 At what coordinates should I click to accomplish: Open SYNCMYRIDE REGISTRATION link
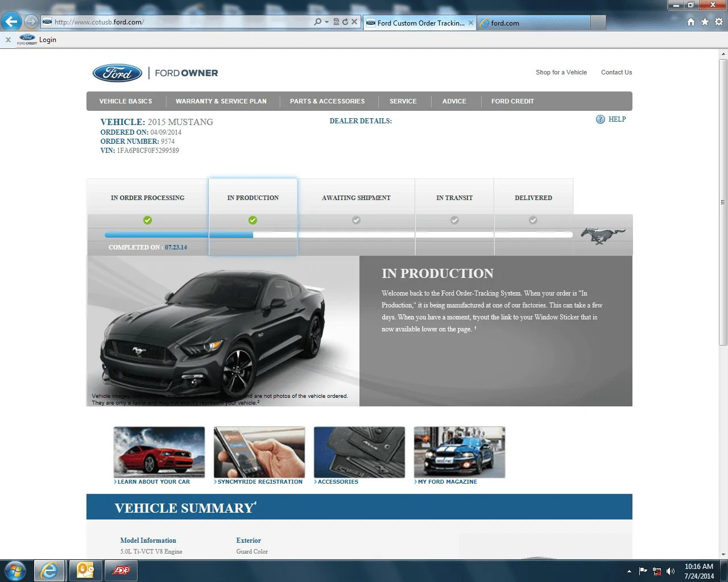pyautogui.click(x=260, y=481)
